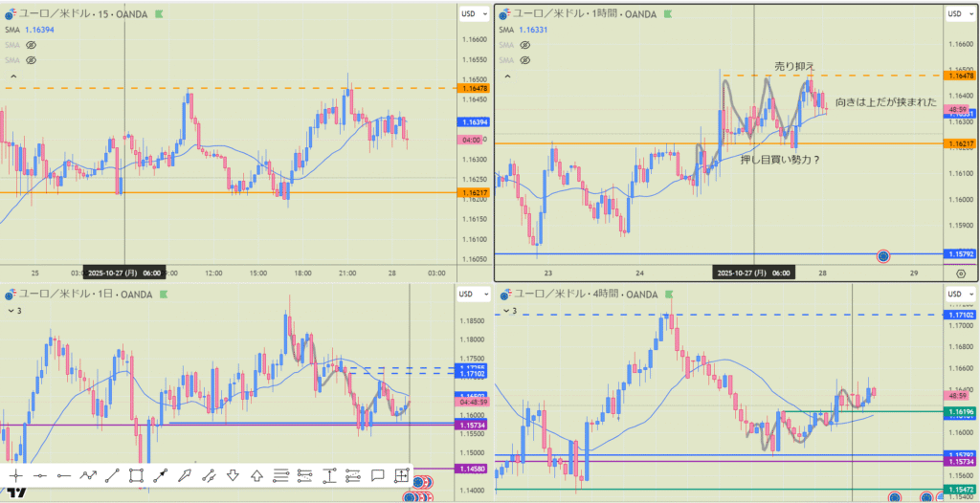
Task: Collapse indicator legend on 1-hour chart
Action: (x=507, y=76)
